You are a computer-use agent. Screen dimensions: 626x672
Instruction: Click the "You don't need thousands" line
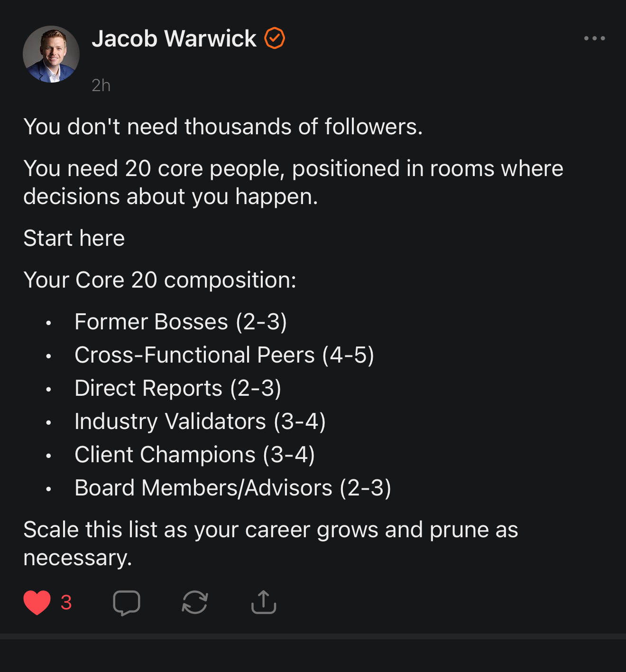coord(223,127)
